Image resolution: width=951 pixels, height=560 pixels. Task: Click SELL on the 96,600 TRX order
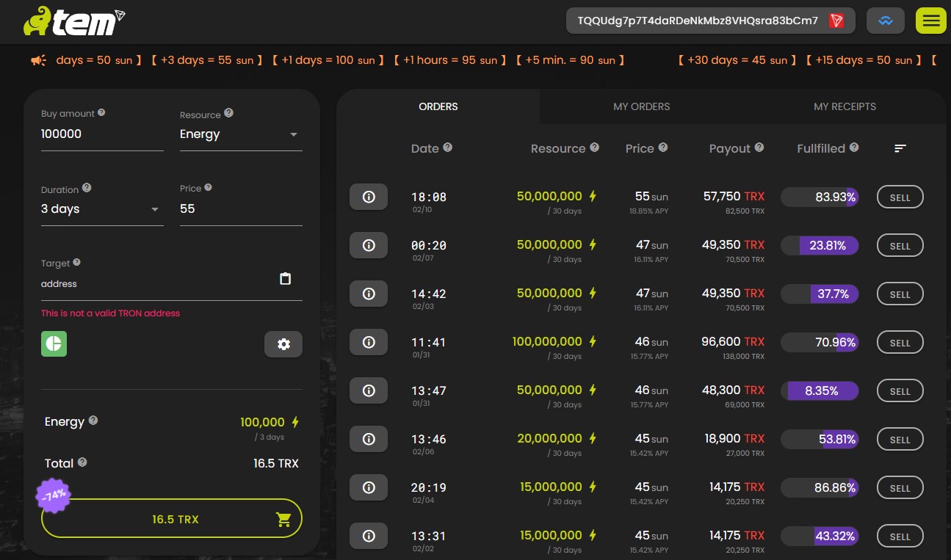point(900,343)
